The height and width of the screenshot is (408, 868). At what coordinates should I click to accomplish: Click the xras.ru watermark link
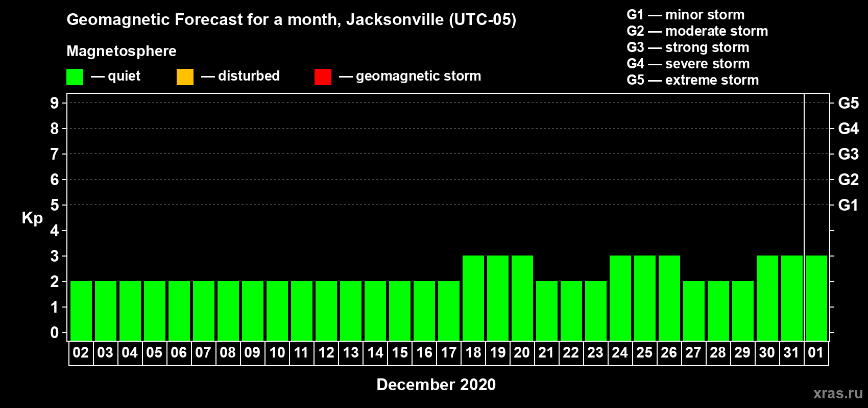click(x=838, y=393)
